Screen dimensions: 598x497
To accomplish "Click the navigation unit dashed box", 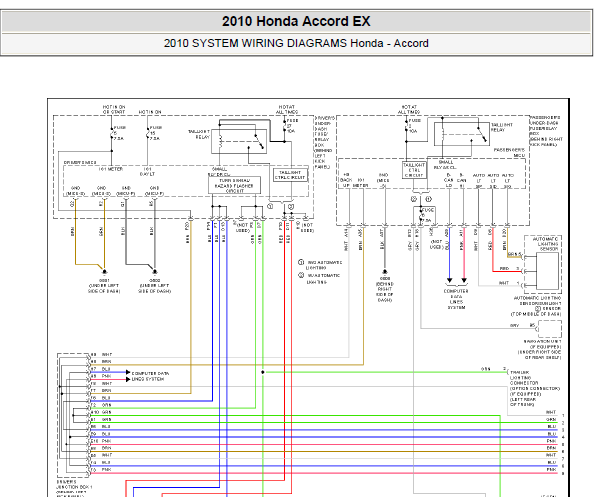I will click(x=550, y=329).
